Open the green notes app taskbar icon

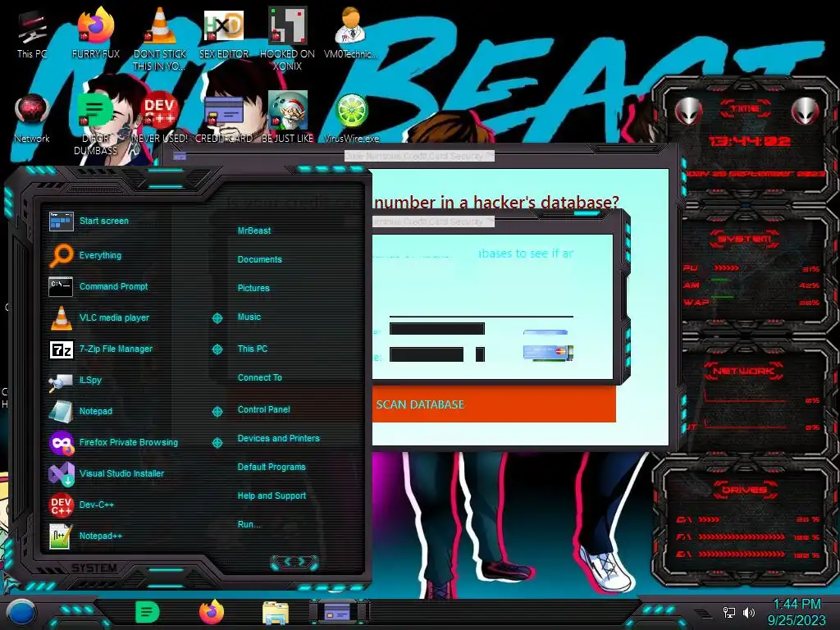[148, 612]
